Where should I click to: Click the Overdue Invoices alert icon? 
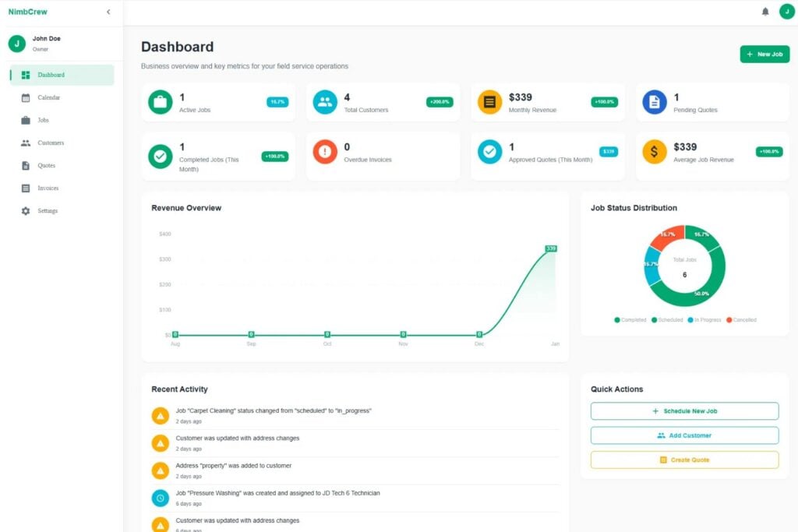(325, 152)
